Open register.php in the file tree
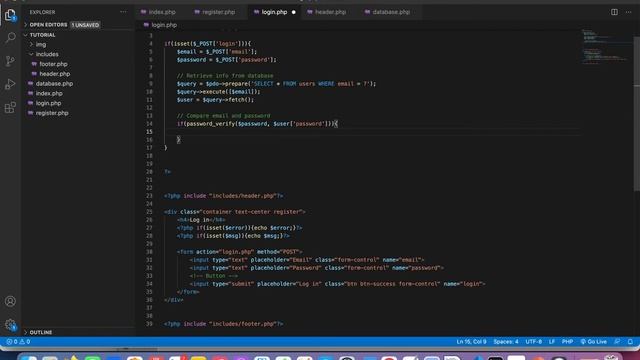640x360 pixels. (52, 113)
